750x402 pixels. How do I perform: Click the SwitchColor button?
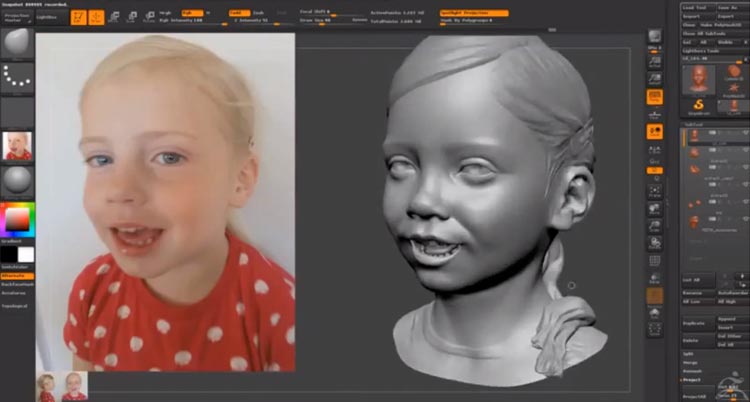pyautogui.click(x=17, y=267)
